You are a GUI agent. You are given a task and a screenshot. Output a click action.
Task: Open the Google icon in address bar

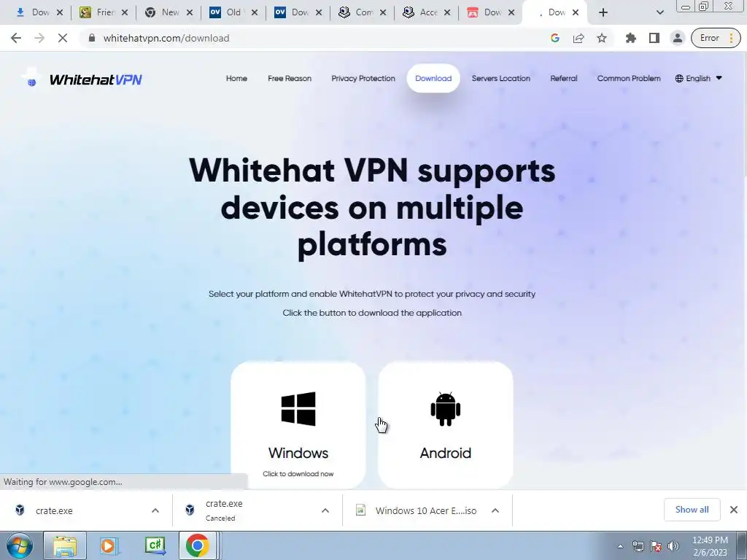(x=555, y=38)
